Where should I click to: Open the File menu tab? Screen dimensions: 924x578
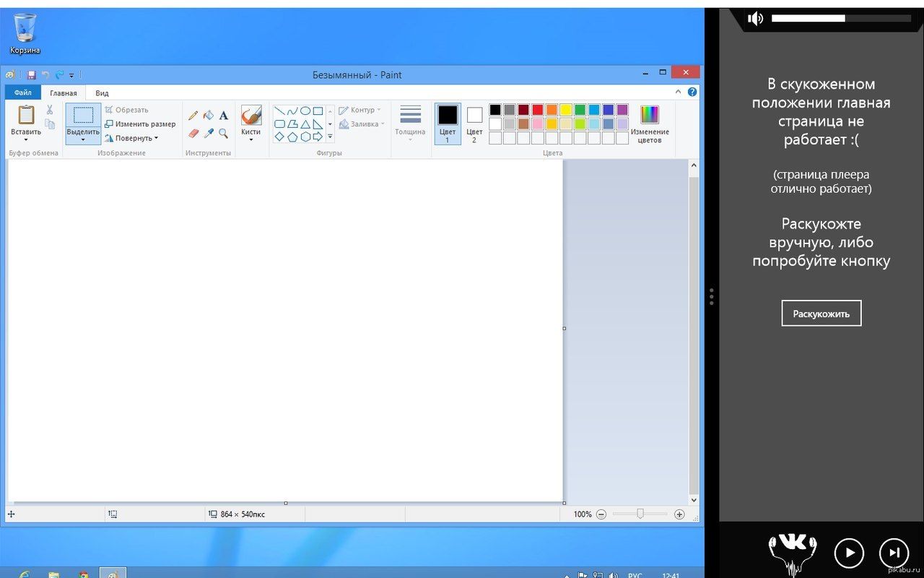pos(22,92)
